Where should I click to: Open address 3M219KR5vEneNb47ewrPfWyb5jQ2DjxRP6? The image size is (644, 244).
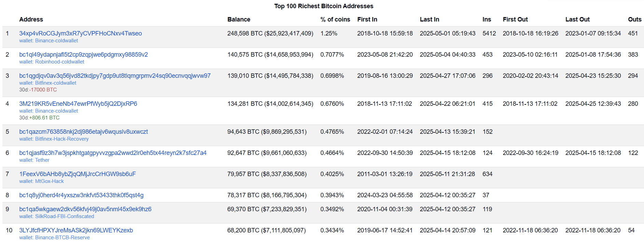(78, 104)
